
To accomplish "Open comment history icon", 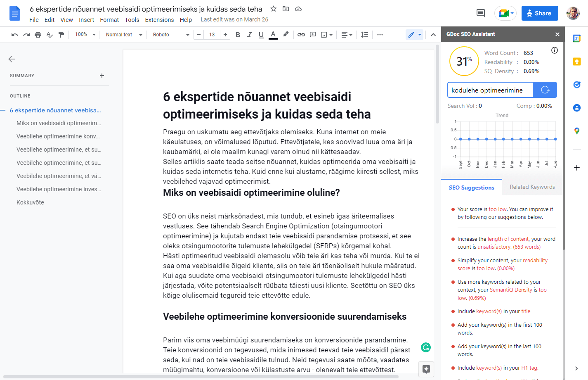I will coord(481,13).
